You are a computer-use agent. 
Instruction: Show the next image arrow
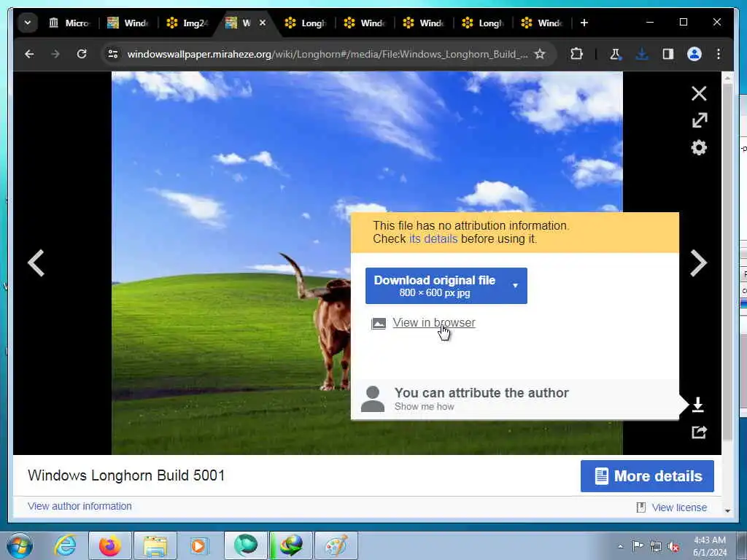(698, 262)
